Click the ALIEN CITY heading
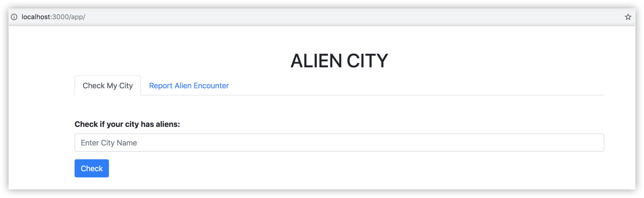This screenshot has height=198, width=644. 339,61
